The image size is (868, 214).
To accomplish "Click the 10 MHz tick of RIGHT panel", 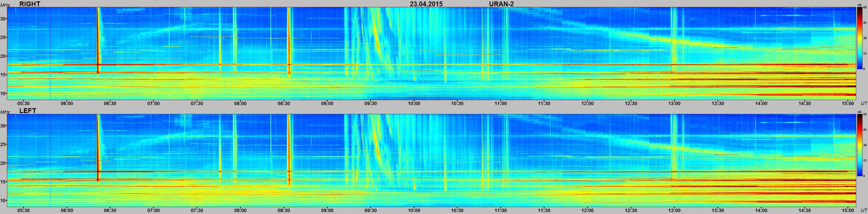I will pyautogui.click(x=3, y=94).
